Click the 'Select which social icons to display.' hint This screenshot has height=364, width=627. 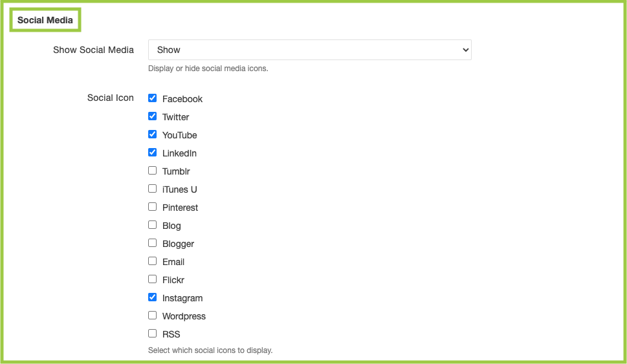point(210,350)
